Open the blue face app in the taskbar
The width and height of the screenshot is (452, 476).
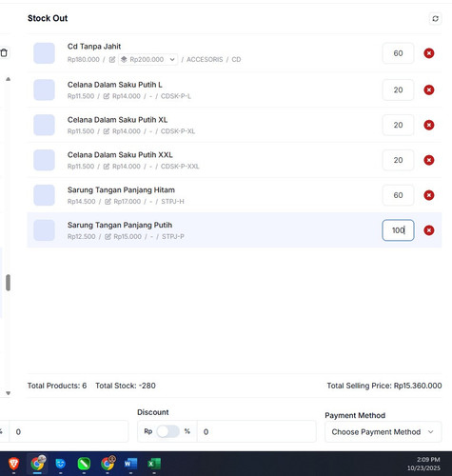[x=60, y=464]
